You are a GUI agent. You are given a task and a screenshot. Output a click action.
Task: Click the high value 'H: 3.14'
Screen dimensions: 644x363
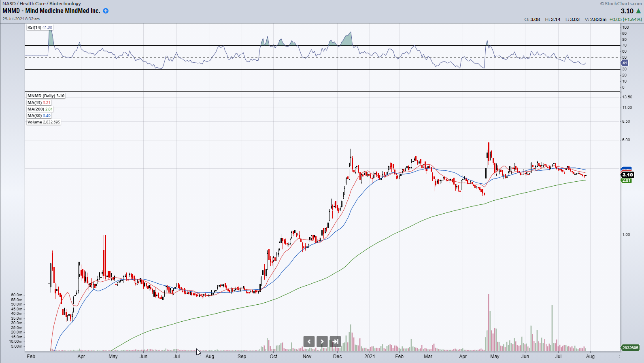(x=553, y=19)
